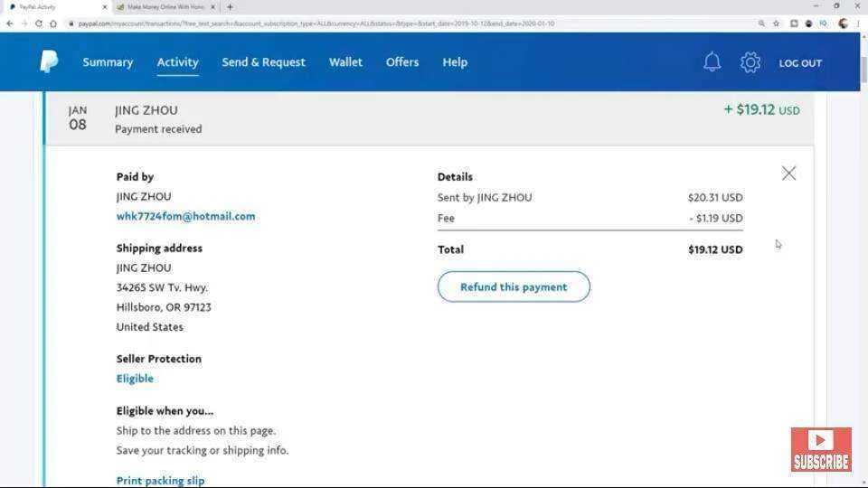Close the Make Money Online tab
868x488 pixels.
point(212,7)
